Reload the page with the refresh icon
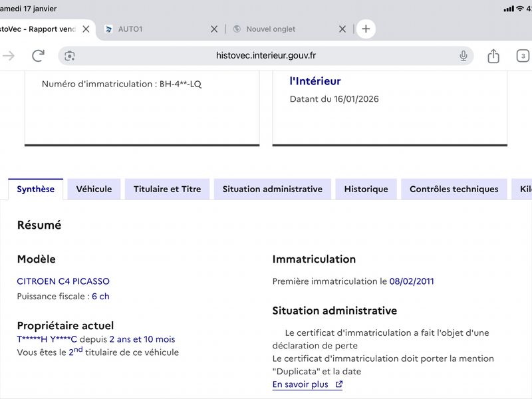 coord(38,56)
